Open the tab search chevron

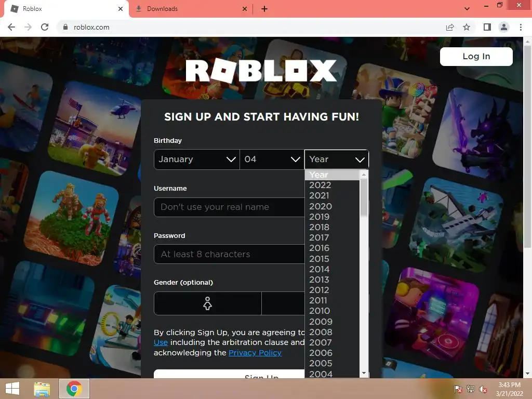467,9
